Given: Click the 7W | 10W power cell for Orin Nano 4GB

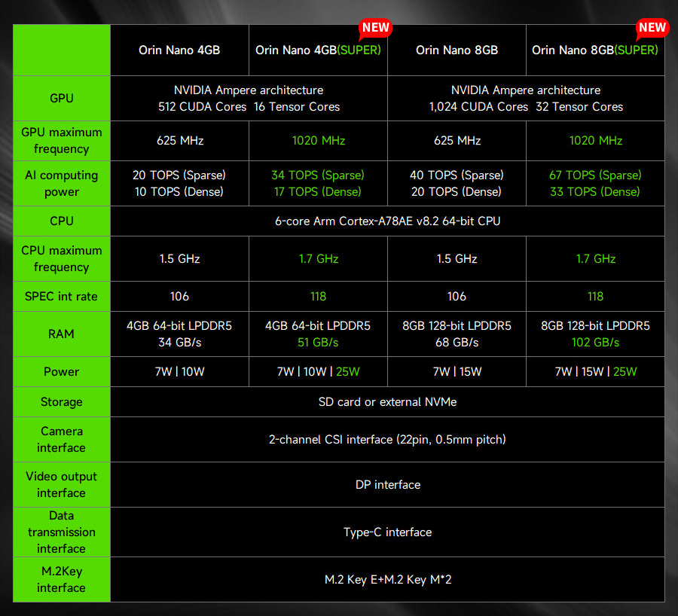Looking at the screenshot, I should coord(180,371).
